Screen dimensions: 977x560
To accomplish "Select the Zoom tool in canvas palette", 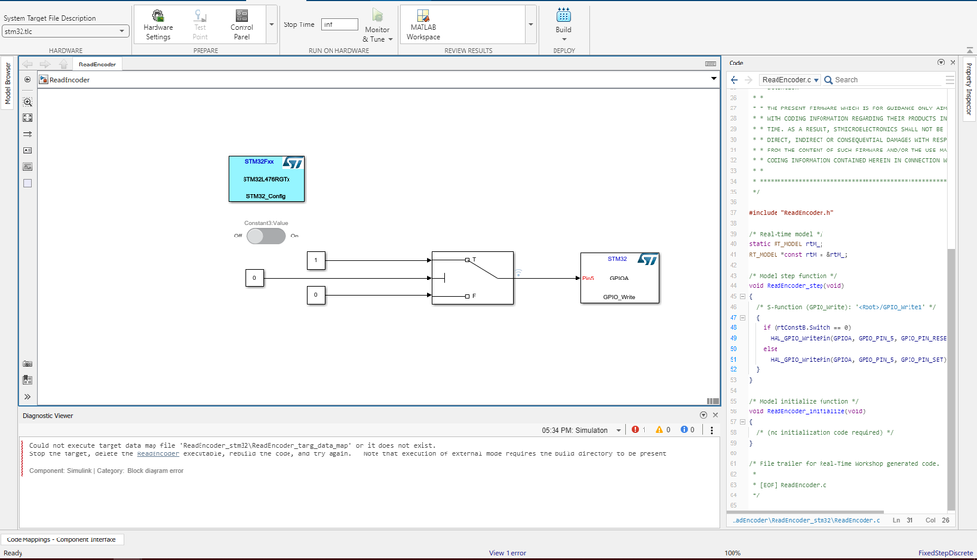I will point(28,102).
